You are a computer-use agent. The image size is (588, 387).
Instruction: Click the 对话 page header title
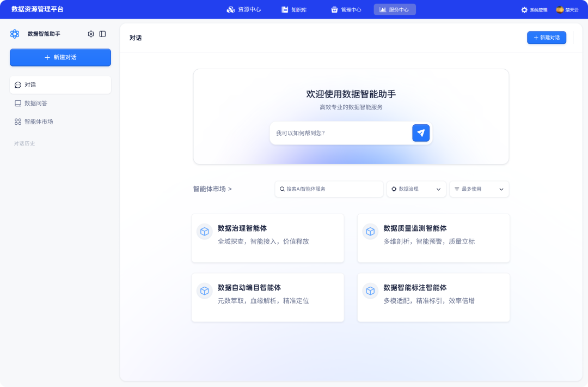click(x=136, y=38)
